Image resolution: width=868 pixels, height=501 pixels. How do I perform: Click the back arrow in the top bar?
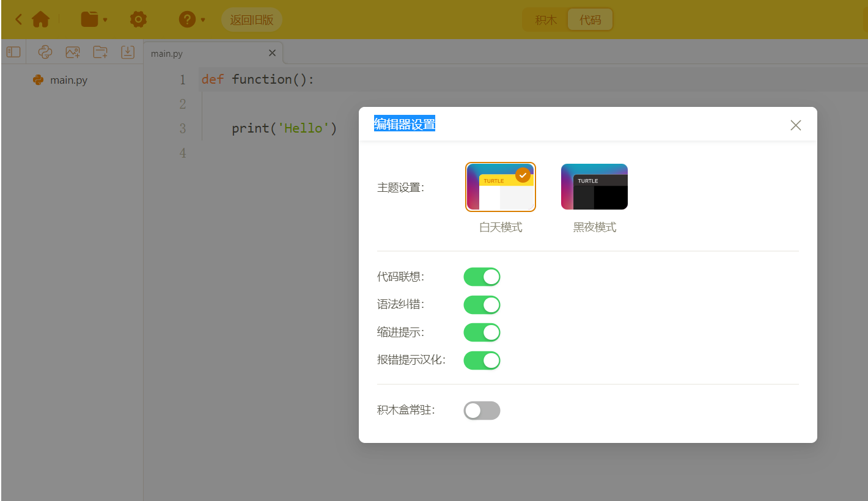point(18,20)
